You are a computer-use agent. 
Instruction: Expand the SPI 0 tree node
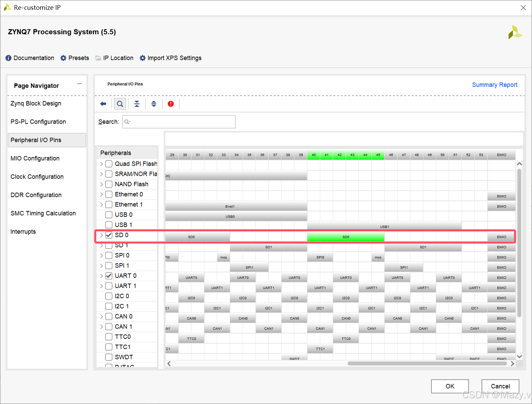pos(101,255)
